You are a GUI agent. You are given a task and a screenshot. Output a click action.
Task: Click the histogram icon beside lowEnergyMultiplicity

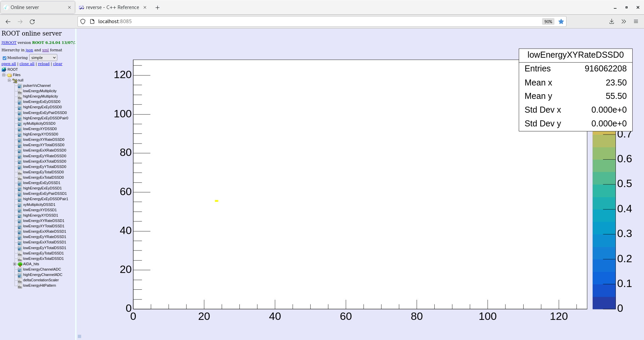tap(20, 91)
